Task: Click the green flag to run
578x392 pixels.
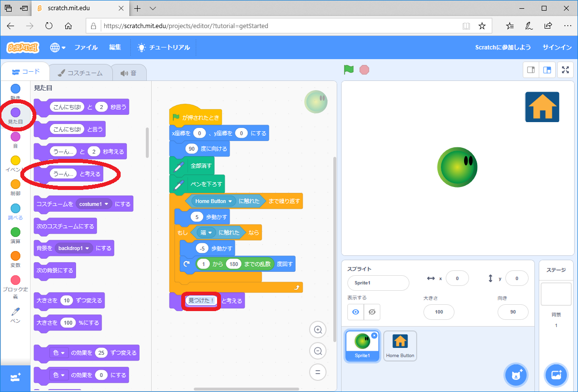Action: point(348,69)
